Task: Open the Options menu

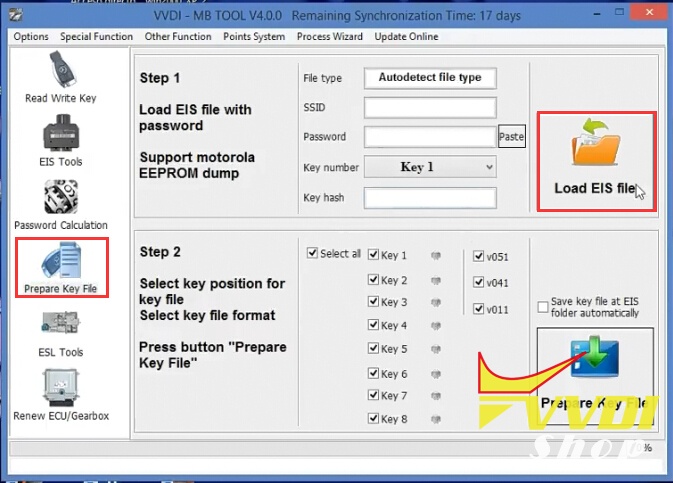Action: [31, 36]
